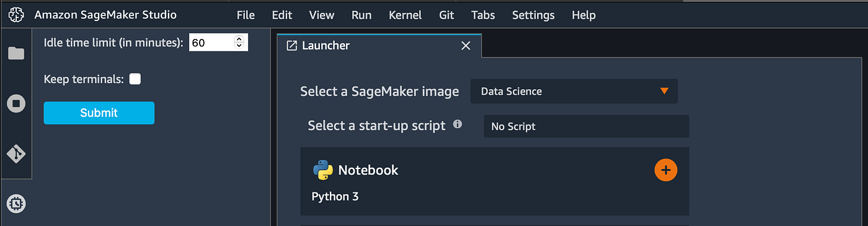Click the start-up script info icon
Image resolution: width=868 pixels, height=226 pixels.
pyautogui.click(x=458, y=124)
